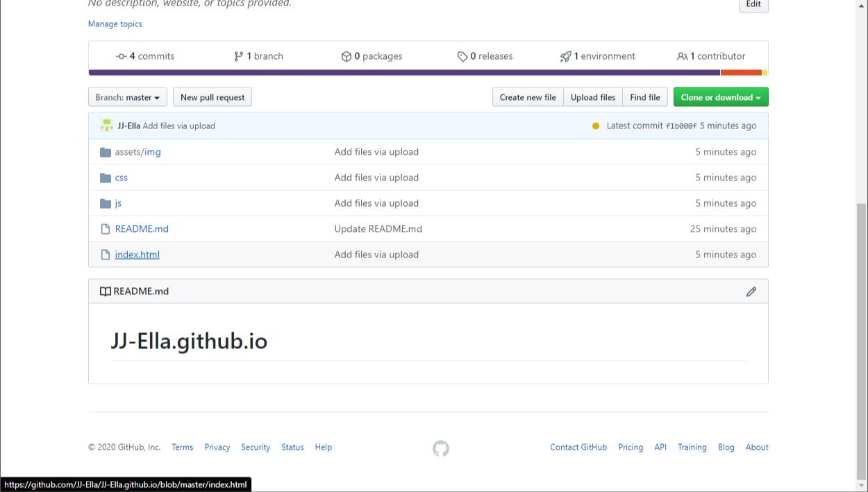Click the contributor people icon
This screenshot has height=492, width=868.
pyautogui.click(x=683, y=56)
